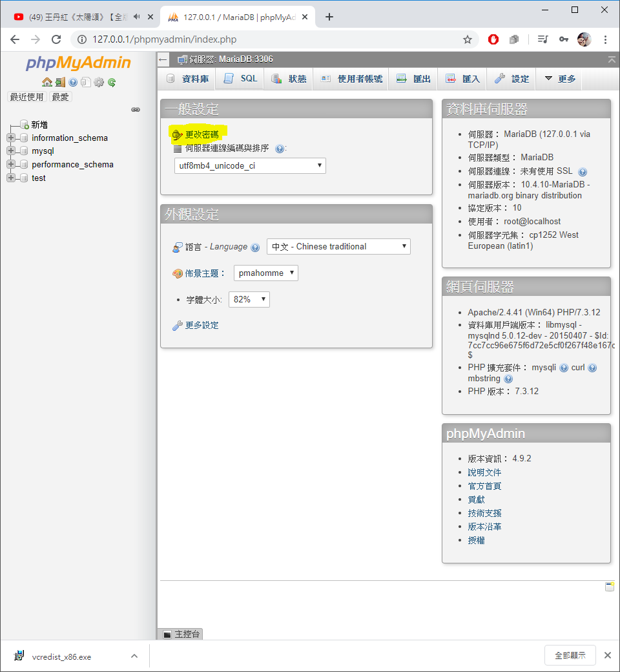Open Chrome media control icon
Screen dimensions: 620x672
542,39
